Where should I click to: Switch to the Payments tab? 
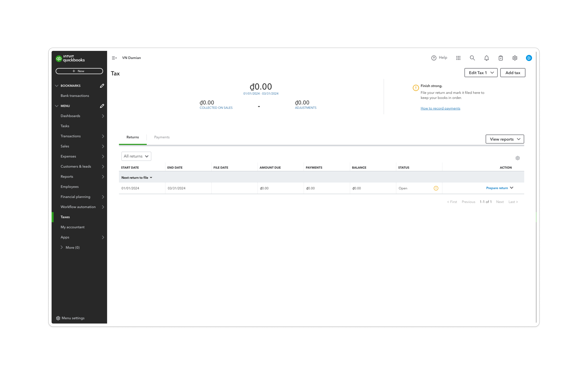click(162, 137)
